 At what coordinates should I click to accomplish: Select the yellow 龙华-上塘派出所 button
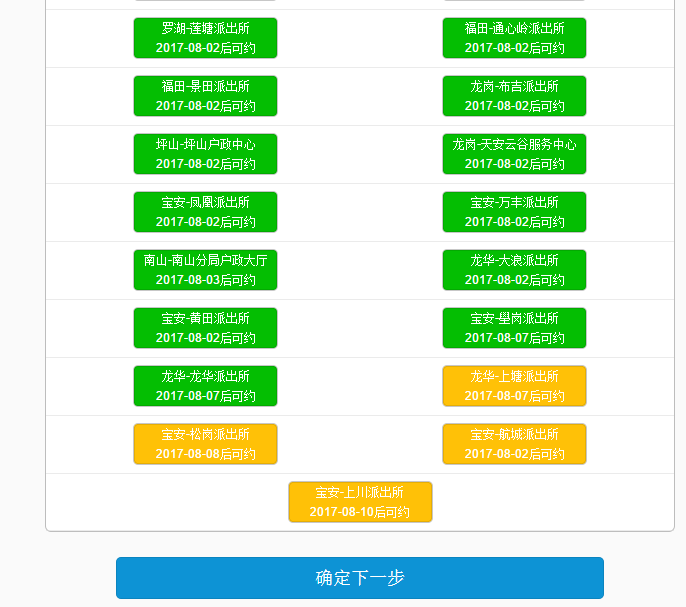click(x=514, y=386)
